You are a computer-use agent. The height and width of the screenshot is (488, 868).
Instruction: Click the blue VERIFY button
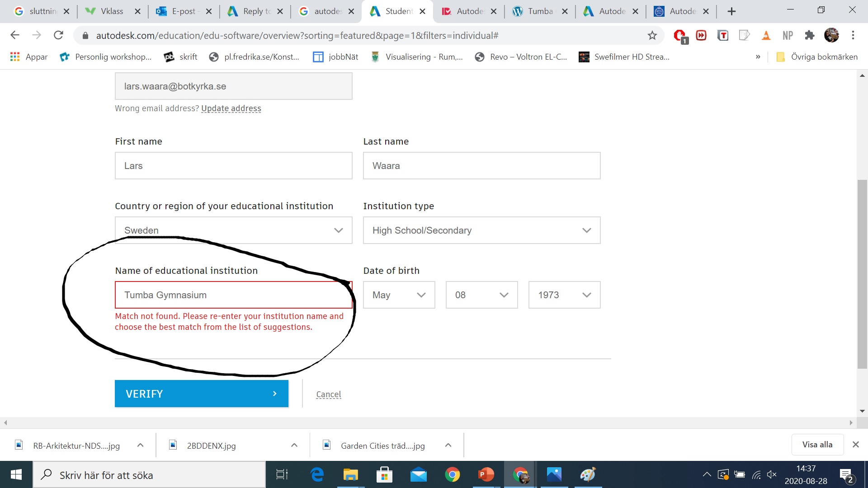[201, 394]
